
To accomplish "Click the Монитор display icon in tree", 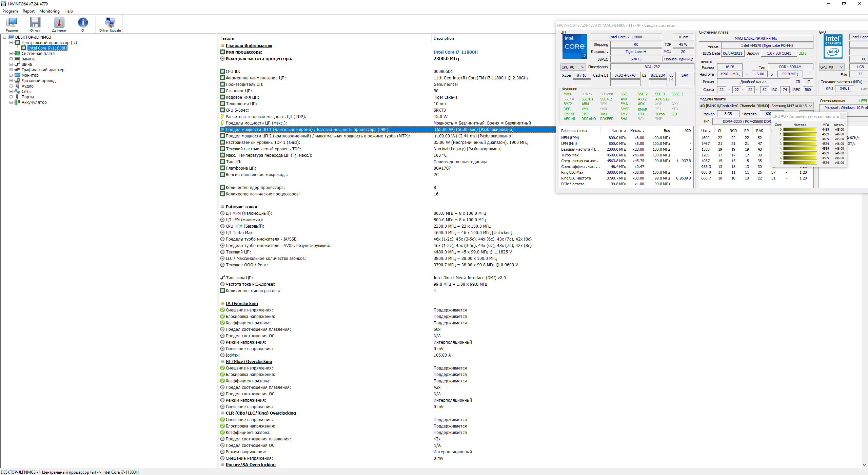I will coord(17,75).
